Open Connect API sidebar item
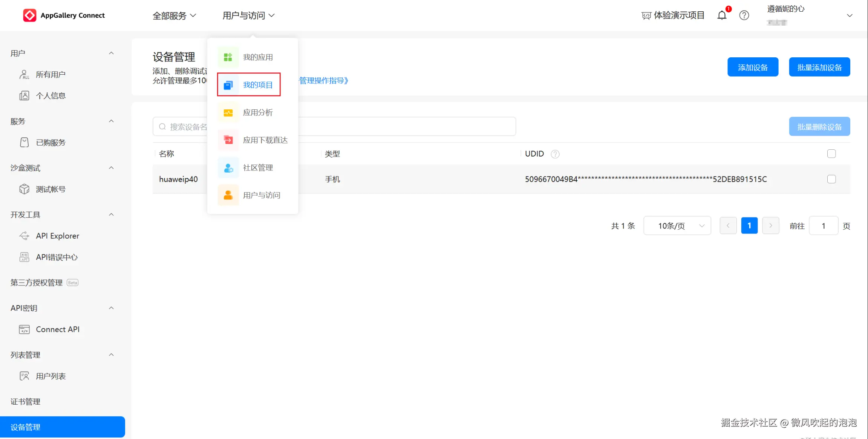868x439 pixels. [57, 329]
